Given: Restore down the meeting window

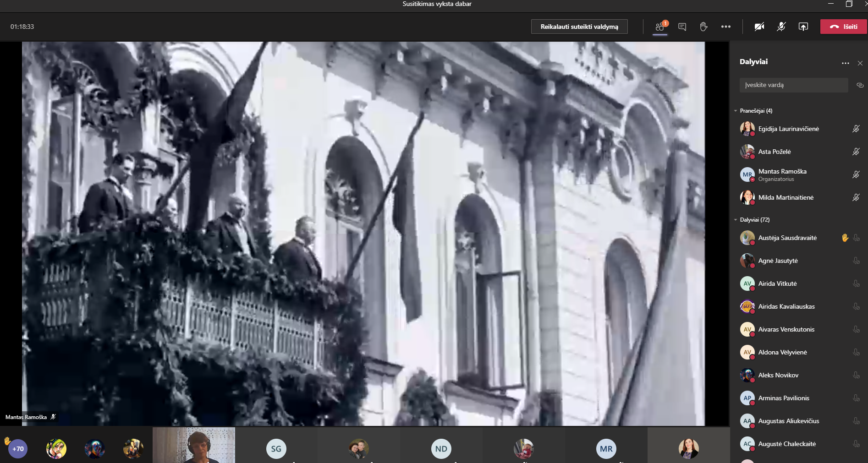Looking at the screenshot, I should 849,4.
